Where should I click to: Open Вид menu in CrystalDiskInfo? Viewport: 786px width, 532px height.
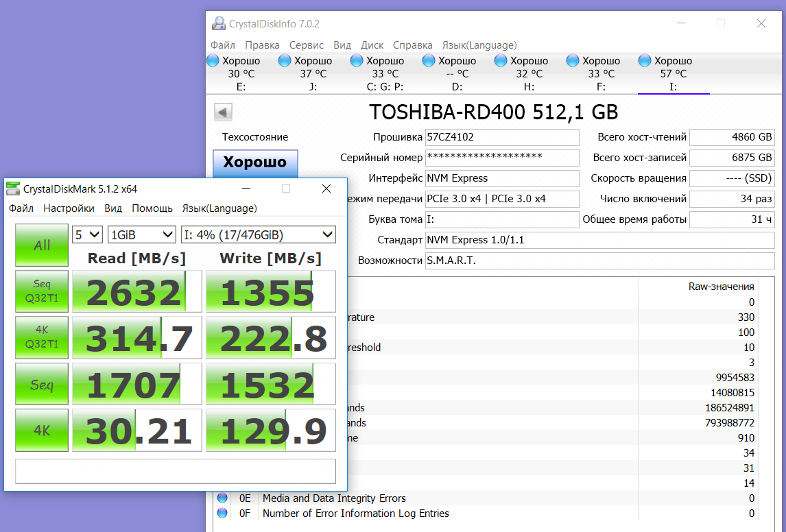[342, 45]
